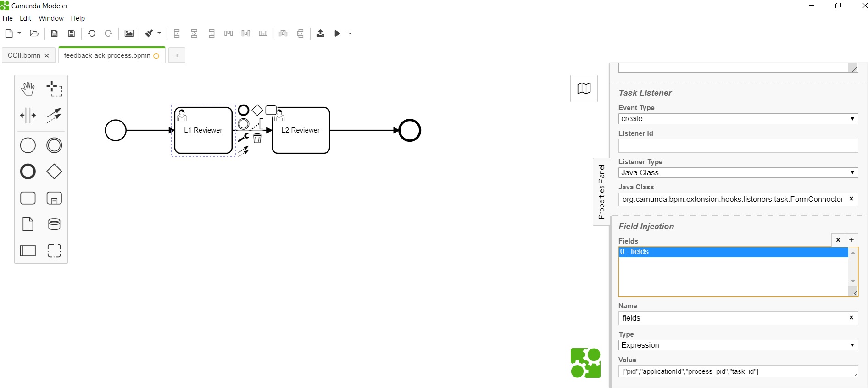Screen dimensions: 868x388
Task: Activate the hand tool in palette
Action: (x=28, y=89)
